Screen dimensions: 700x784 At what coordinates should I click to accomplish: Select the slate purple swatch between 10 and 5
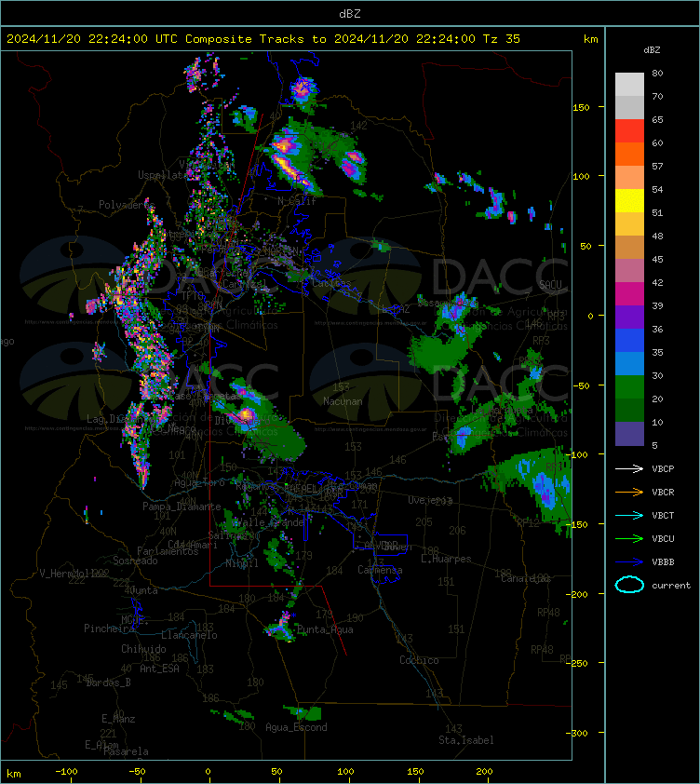click(629, 434)
